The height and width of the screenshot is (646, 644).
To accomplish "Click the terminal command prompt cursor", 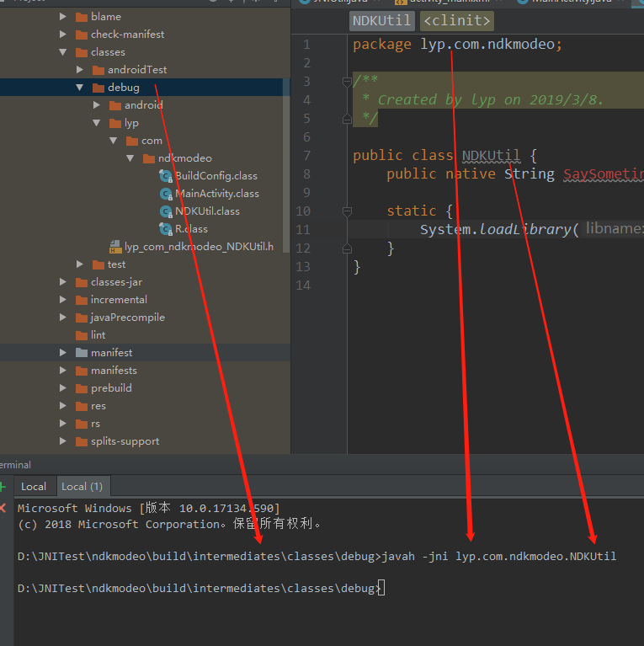I will [x=381, y=588].
